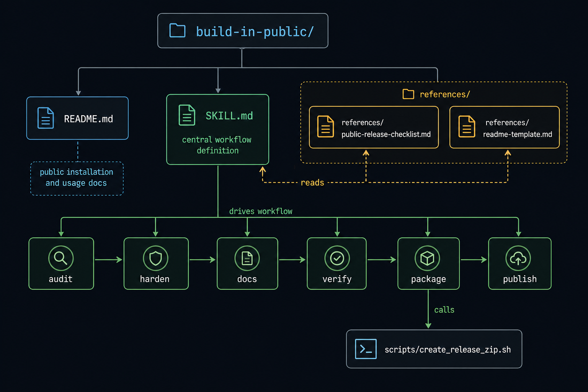Viewport: 588px width, 392px height.
Task: Click the README.md document icon
Action: pyautogui.click(x=46, y=118)
